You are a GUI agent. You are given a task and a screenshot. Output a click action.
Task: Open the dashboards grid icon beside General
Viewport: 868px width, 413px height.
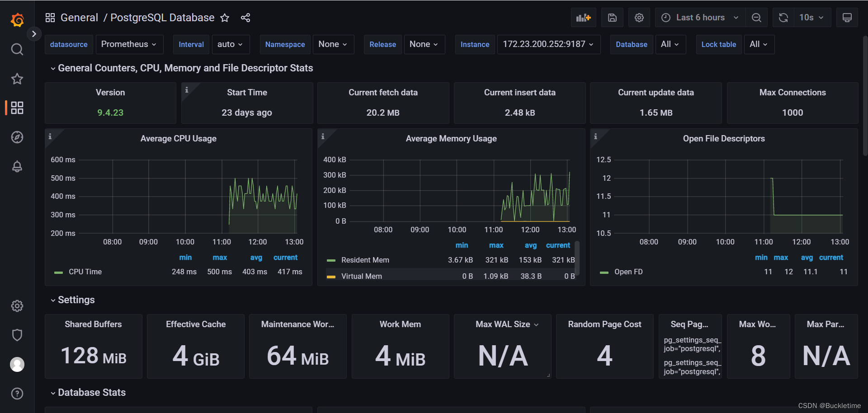point(50,18)
